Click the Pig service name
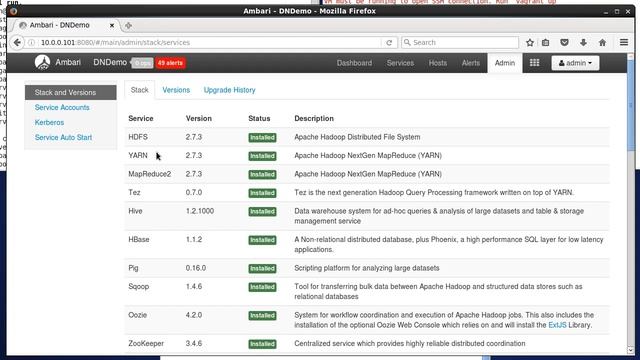The height and width of the screenshot is (360, 640). [133, 268]
